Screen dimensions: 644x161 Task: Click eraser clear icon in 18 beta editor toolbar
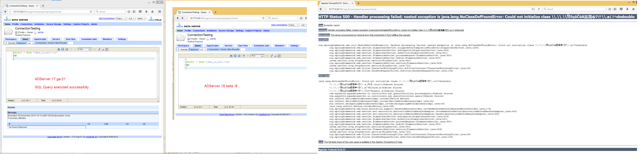pyautogui.click(x=275, y=56)
